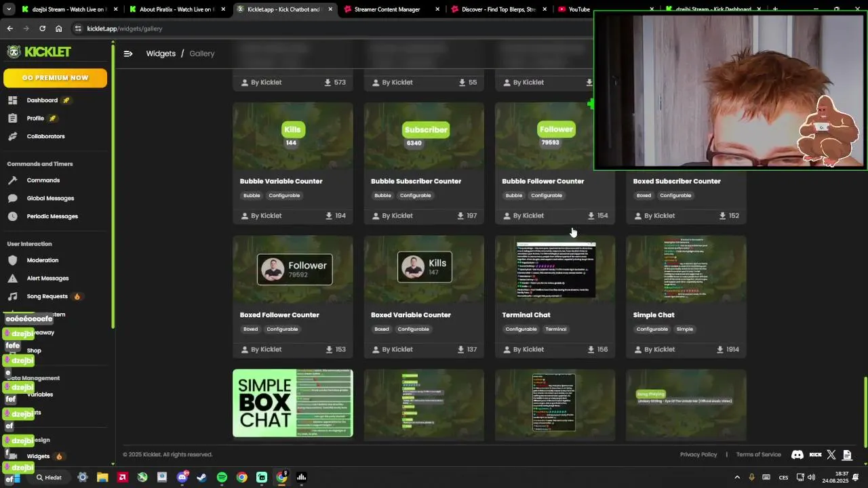
Task: Open Steam from the taskbar
Action: (x=201, y=477)
